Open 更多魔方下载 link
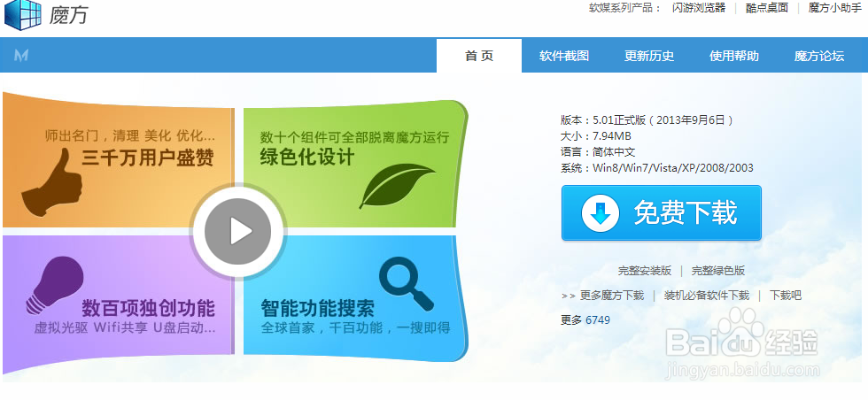This screenshot has width=868, height=400. point(612,296)
